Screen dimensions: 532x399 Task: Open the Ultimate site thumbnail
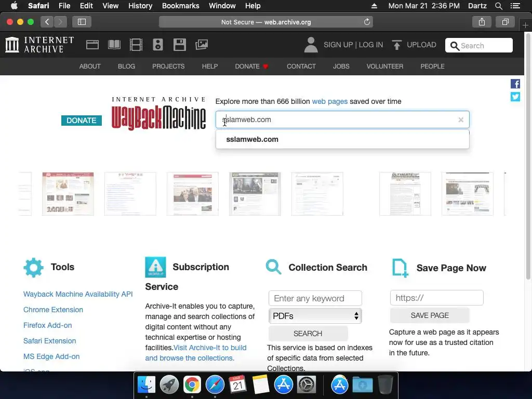[405, 194]
